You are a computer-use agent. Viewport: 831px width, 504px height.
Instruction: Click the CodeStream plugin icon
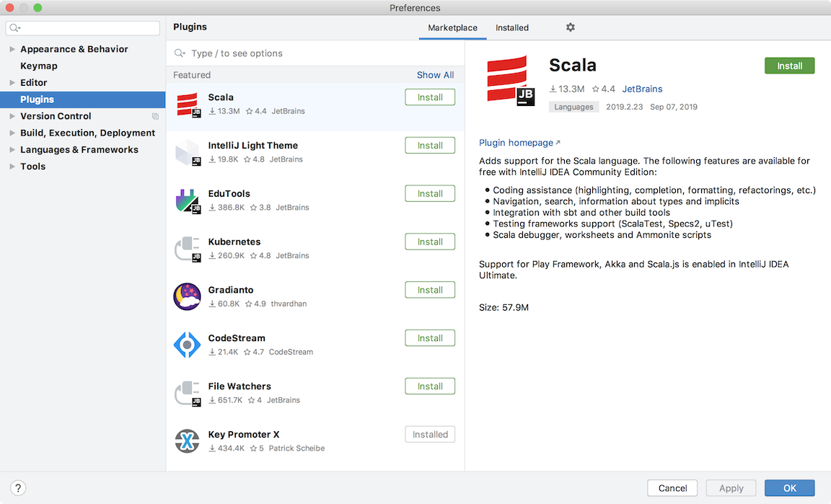(x=187, y=345)
